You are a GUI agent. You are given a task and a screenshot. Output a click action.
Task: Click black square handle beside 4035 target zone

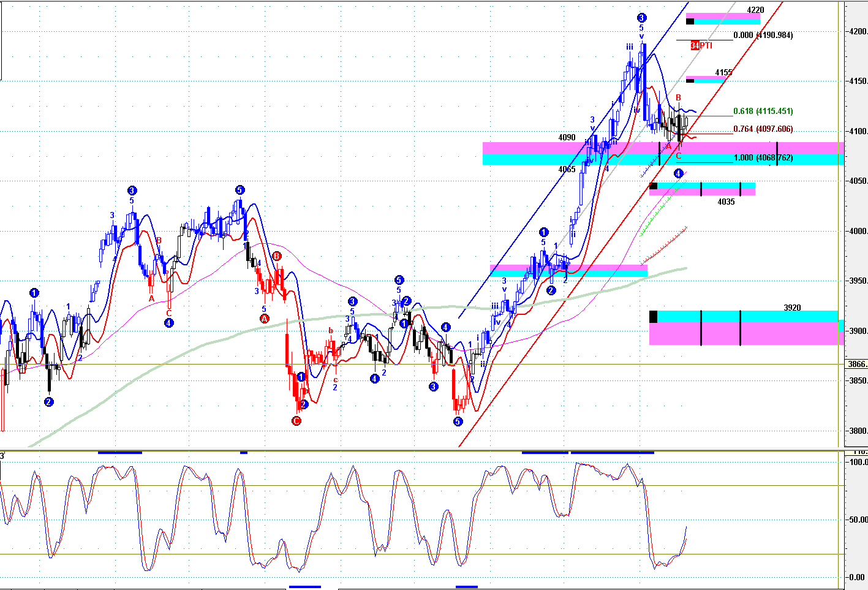pyautogui.click(x=653, y=186)
